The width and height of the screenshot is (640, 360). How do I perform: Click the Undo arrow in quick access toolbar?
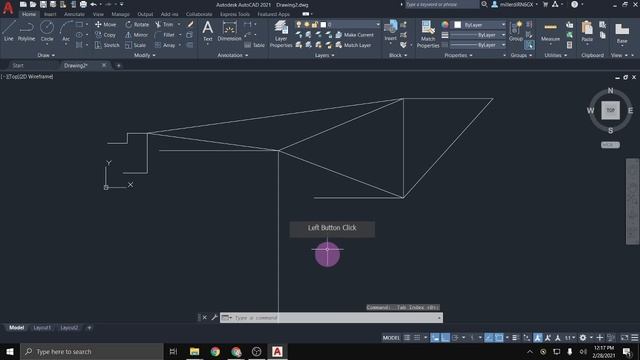click(93, 4)
